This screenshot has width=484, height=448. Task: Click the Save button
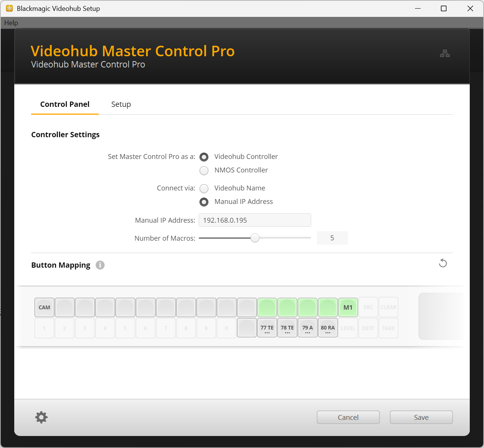pos(421,417)
